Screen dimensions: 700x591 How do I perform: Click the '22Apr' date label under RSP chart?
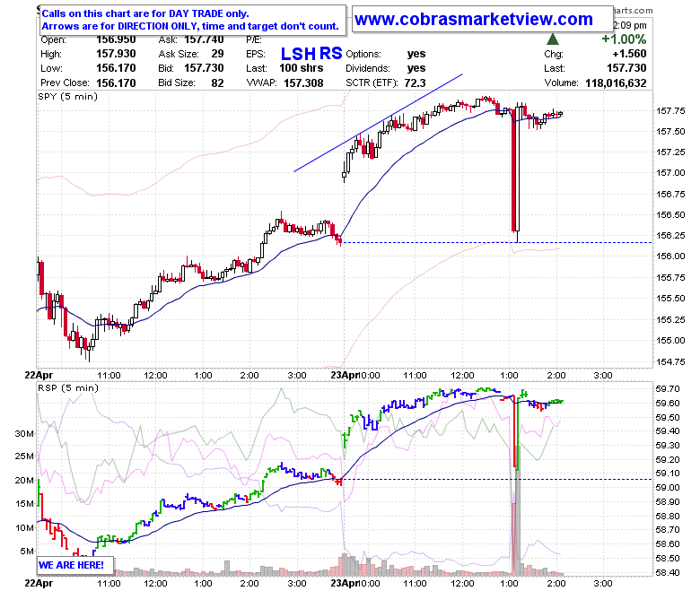click(x=39, y=583)
